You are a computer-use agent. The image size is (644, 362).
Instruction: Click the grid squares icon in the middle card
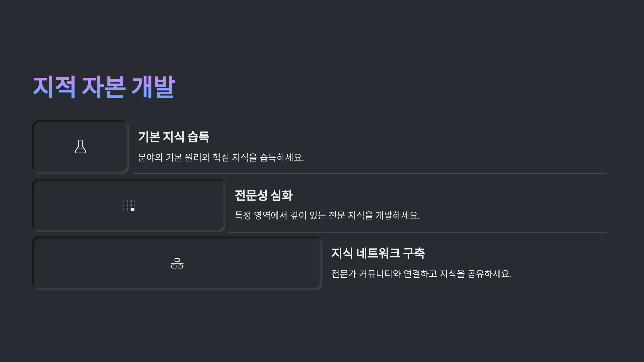click(x=129, y=205)
